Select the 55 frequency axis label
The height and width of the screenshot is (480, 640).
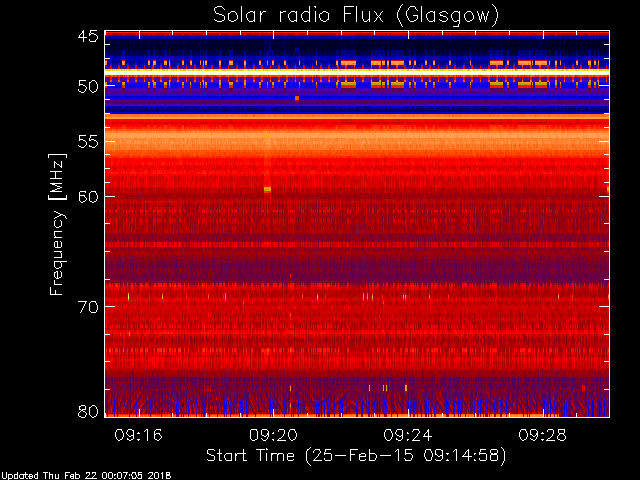point(88,142)
